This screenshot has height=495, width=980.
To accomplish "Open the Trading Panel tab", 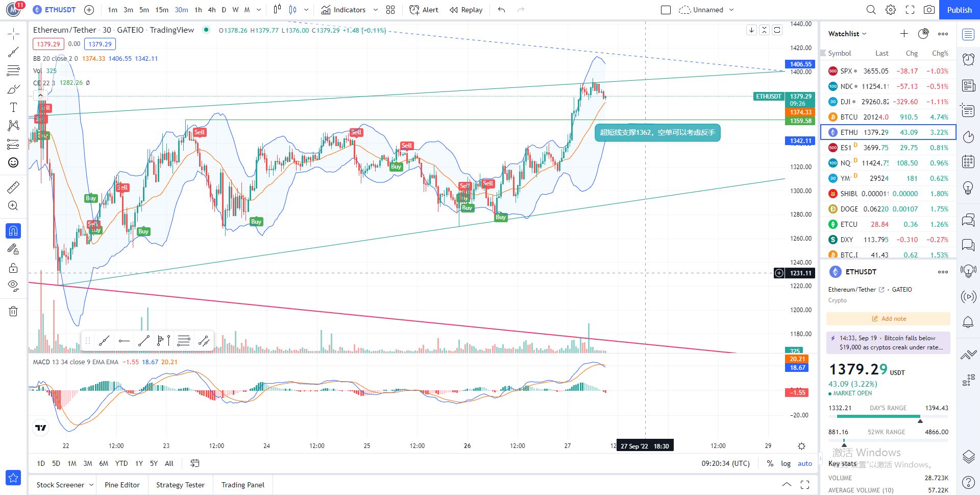I will [243, 485].
